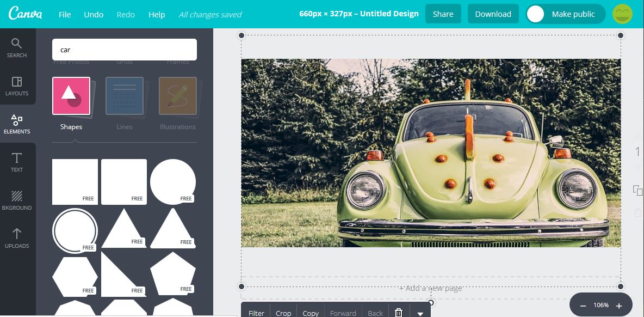The image size is (644, 317).
Task: Open the Uploads sidebar tab
Action: click(x=17, y=239)
